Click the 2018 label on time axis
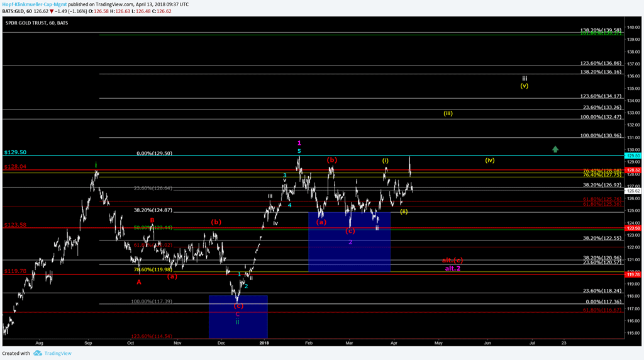Image resolution: width=644 pixels, height=360 pixels. coord(264,342)
